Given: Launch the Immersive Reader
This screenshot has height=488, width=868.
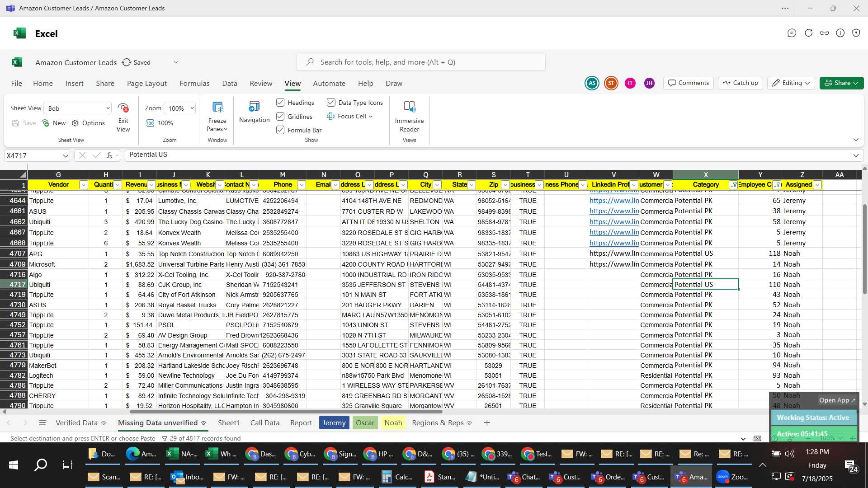Looking at the screenshot, I should pos(409,107).
